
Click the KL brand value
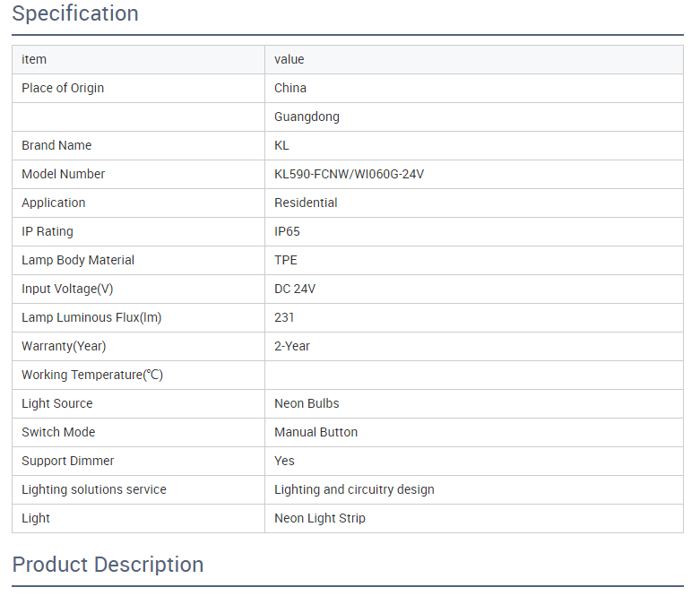point(281,145)
